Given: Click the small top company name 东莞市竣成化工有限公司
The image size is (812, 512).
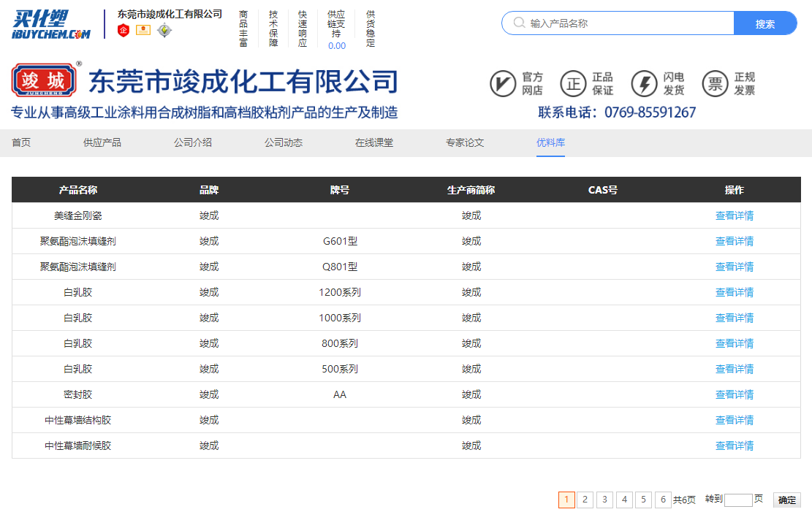Looking at the screenshot, I should point(170,14).
